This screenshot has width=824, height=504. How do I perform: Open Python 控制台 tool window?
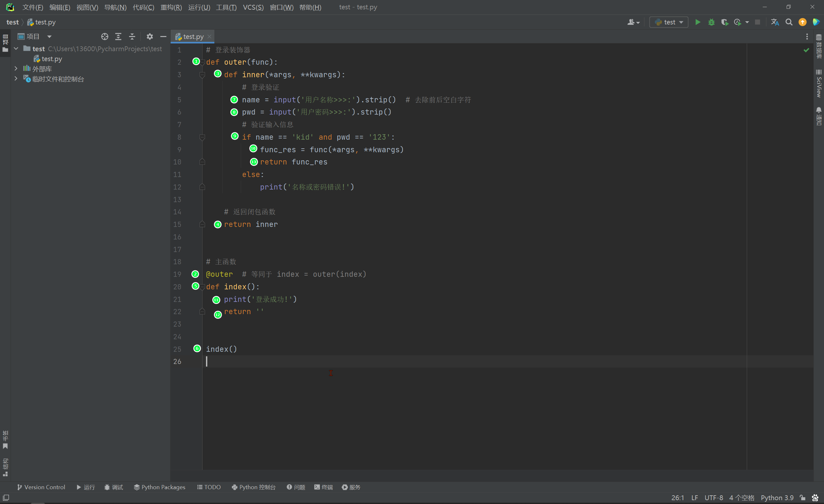(254, 487)
